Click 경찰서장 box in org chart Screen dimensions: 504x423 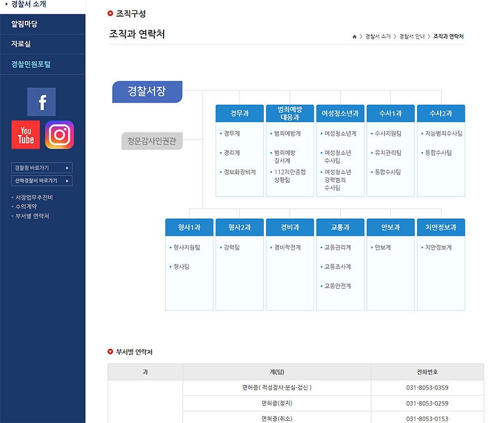pos(147,92)
